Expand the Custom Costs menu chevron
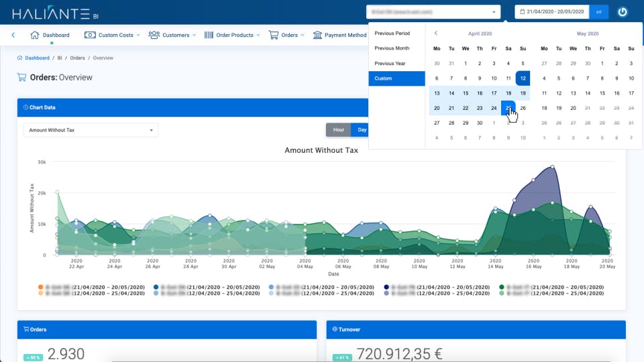 click(138, 36)
